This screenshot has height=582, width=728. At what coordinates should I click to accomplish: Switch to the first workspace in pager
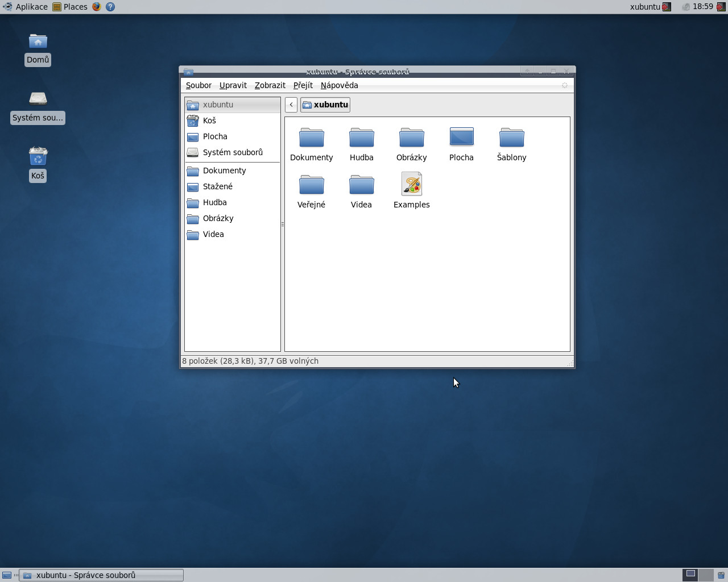690,575
